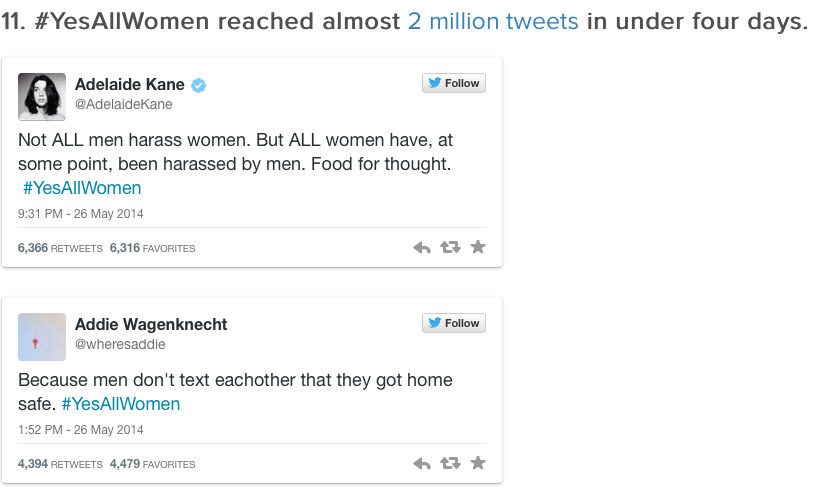
Task: Open #YesAllWomen hashtag in Adelaide's tweet
Action: (x=82, y=188)
